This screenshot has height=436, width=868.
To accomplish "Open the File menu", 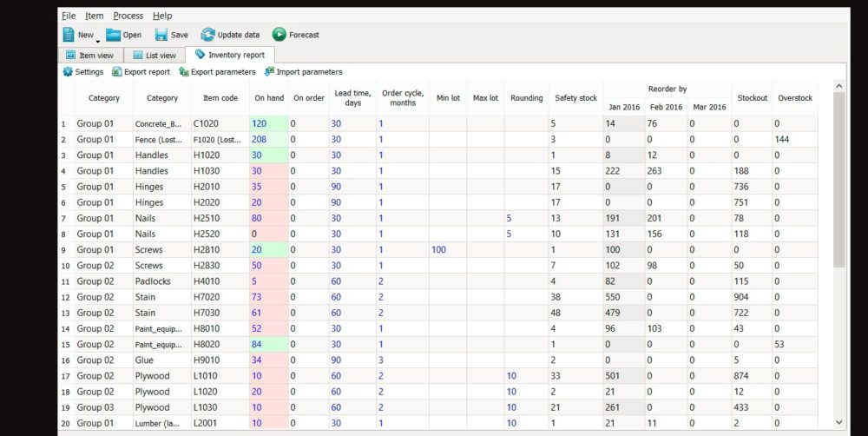I will coord(69,16).
